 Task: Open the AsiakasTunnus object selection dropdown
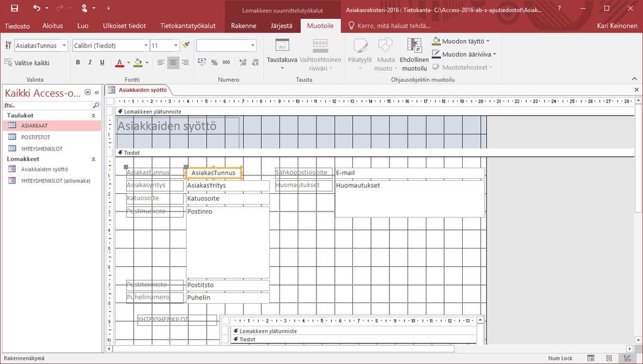tap(65, 45)
